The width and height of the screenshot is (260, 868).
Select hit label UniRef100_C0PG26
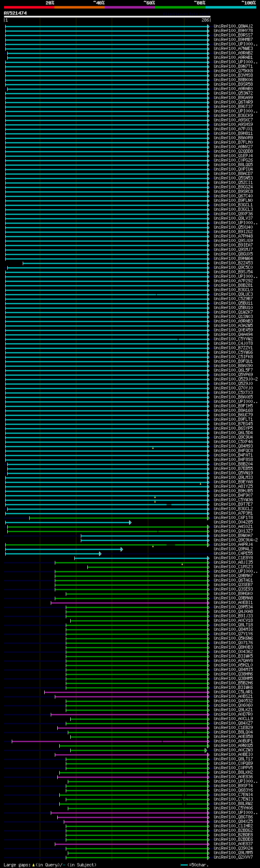coord(233,160)
